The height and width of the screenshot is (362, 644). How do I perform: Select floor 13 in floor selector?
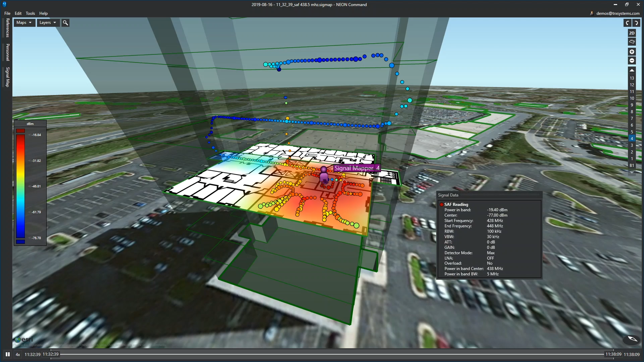[x=632, y=78]
